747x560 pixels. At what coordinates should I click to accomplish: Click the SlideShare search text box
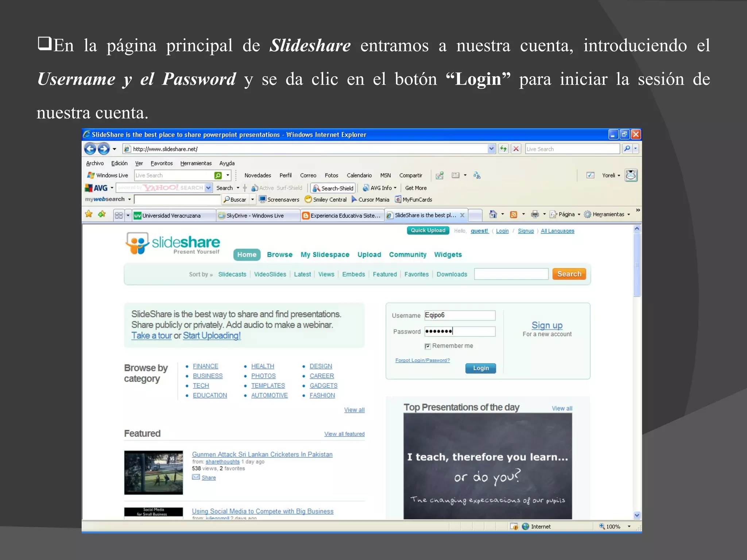coord(511,274)
